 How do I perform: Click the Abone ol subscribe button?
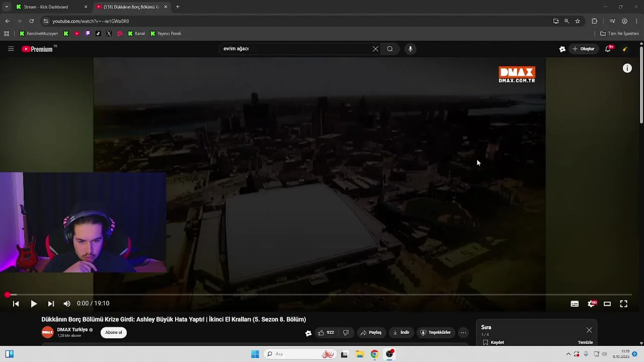[114, 332]
